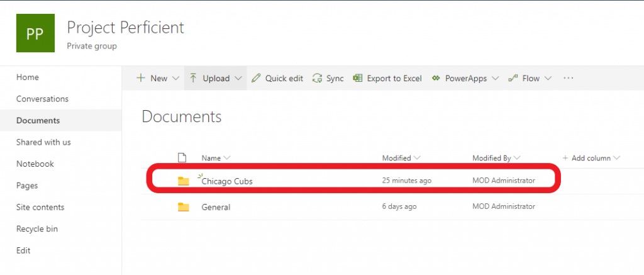644x275 pixels.
Task: Go to Conversations in left navigation
Action: tap(42, 99)
